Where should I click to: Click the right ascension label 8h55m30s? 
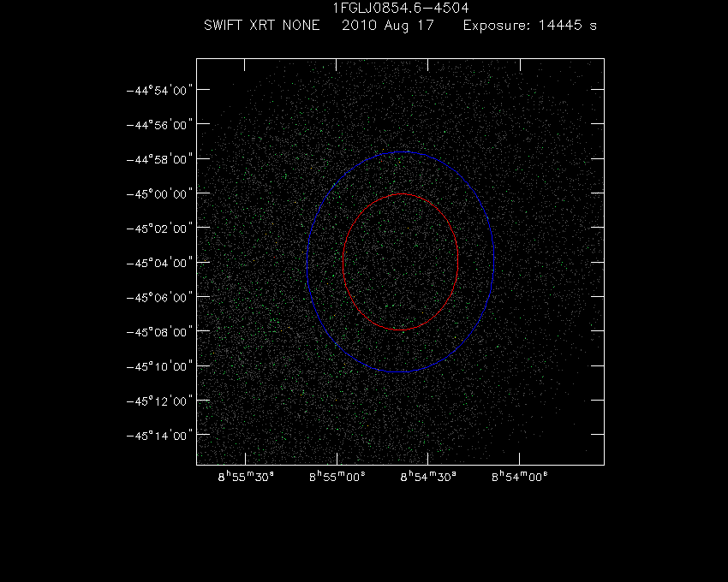tap(246, 477)
